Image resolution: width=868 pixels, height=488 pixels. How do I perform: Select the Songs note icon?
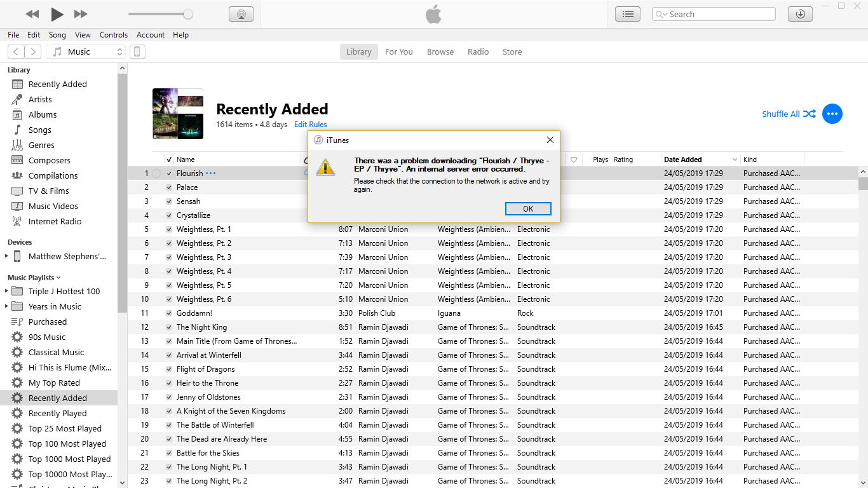click(17, 130)
